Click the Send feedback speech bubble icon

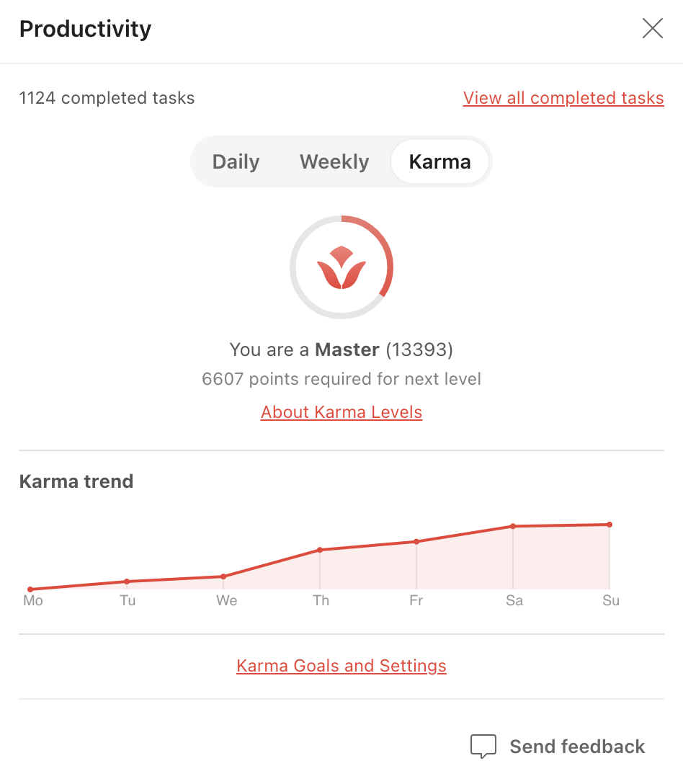tap(484, 746)
